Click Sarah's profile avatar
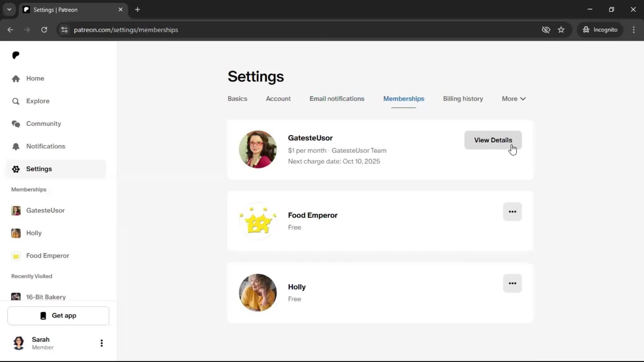This screenshot has height=362, width=644. (19, 343)
